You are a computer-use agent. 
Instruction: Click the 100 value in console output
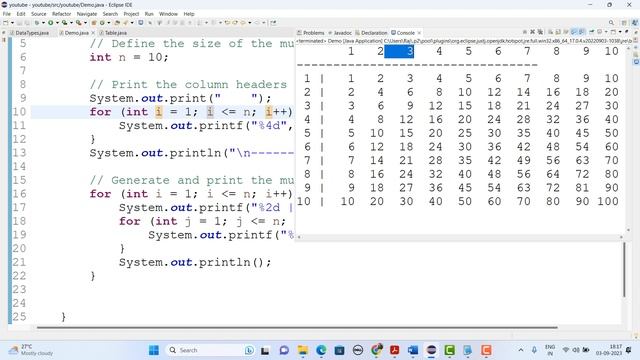608,201
